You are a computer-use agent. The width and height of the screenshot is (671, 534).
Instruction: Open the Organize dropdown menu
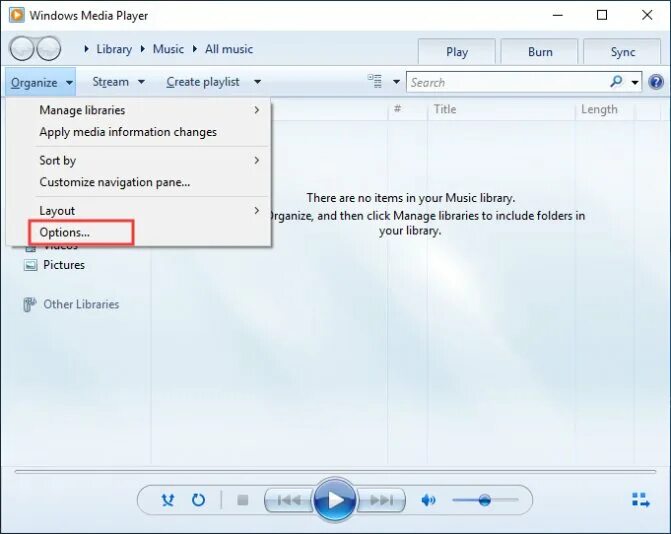[41, 82]
